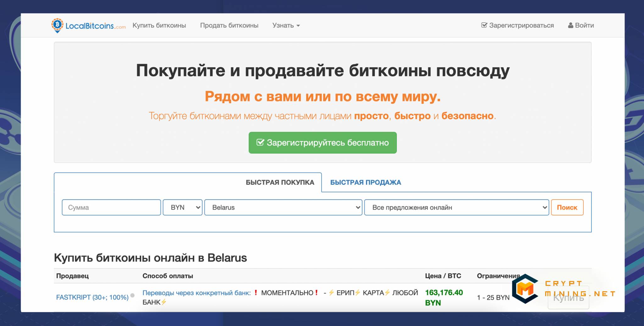Screen dimensions: 644x326
Task: Click the Crypt Mining hexagon logo
Action: [x=525, y=289]
